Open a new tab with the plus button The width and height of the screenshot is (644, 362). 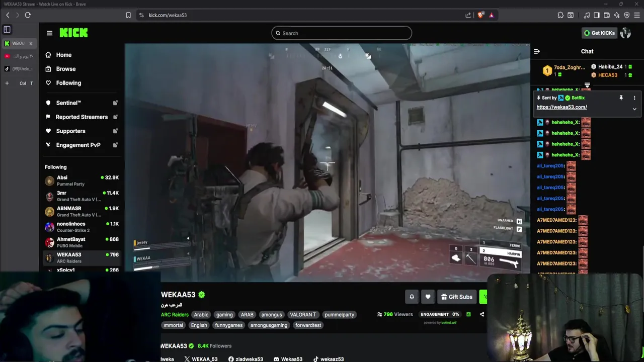pos(7,83)
